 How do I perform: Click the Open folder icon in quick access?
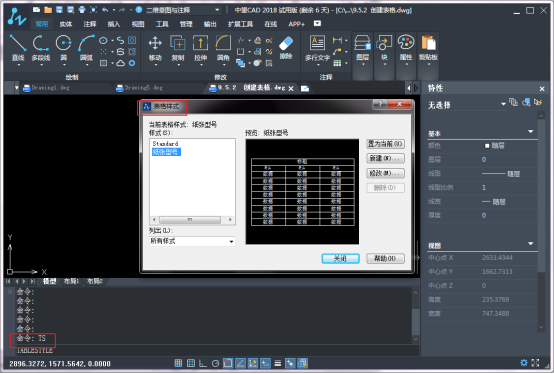(48, 10)
